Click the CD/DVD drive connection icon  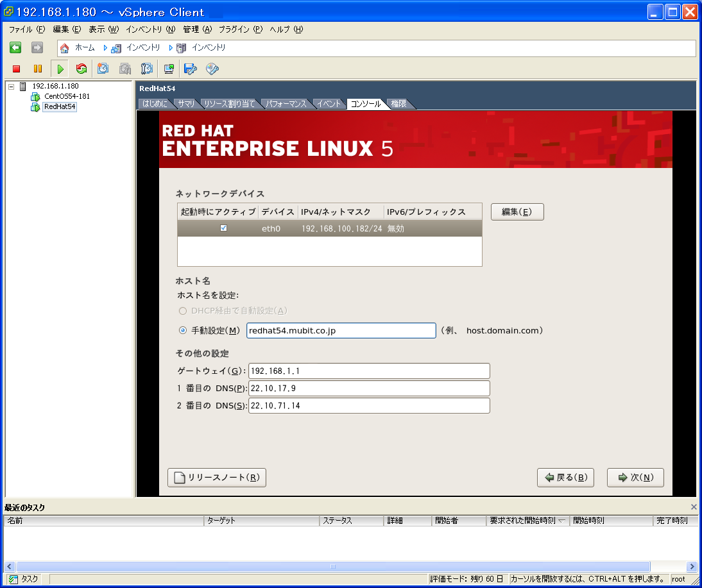[212, 69]
